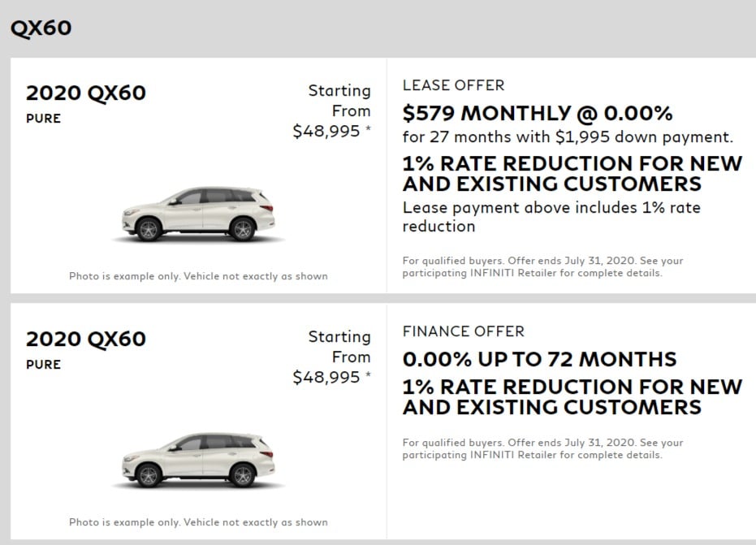Click the PURE trim label in finance card
Screen dimensions: 756x545
43,365
